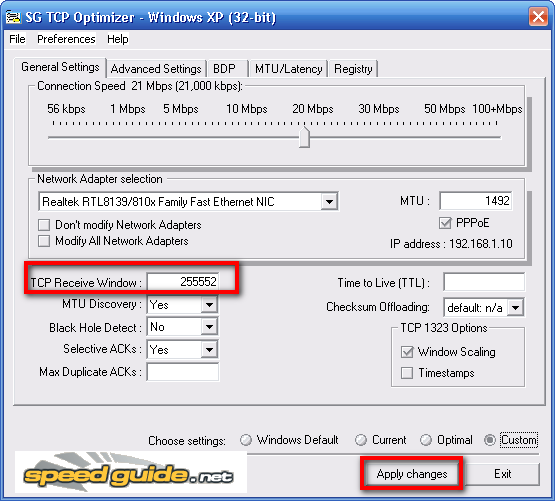The image size is (555, 501).
Task: Click the 1 Mbps speed label
Action: click(x=128, y=109)
